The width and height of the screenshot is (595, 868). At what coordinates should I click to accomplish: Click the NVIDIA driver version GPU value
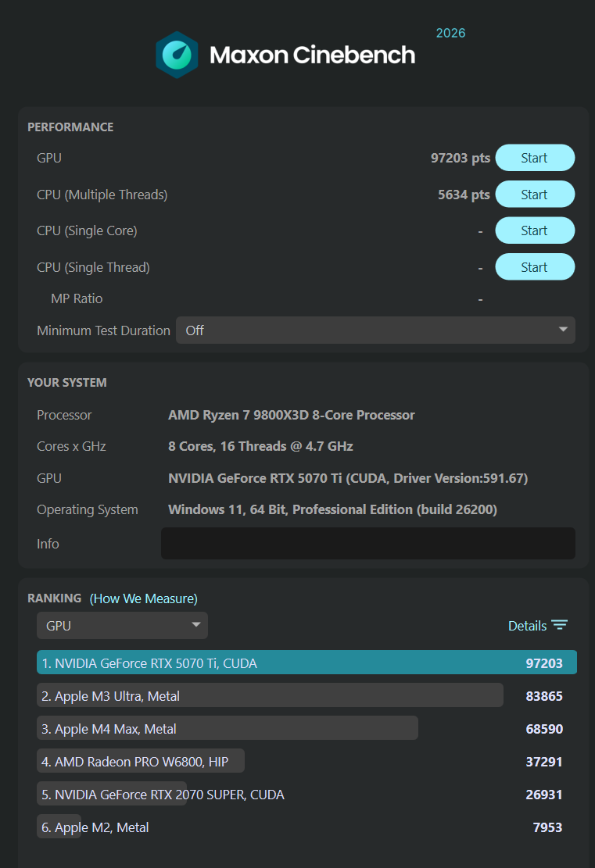(x=348, y=477)
